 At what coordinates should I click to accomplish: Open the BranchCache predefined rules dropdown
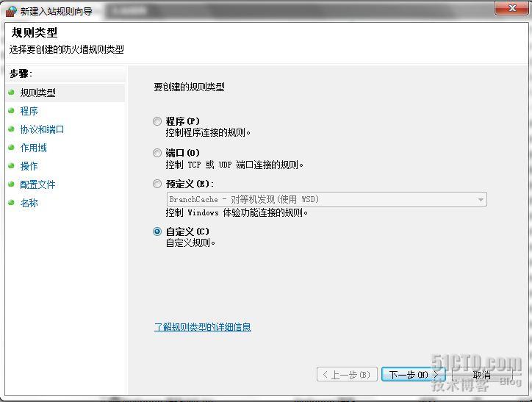pyautogui.click(x=327, y=199)
